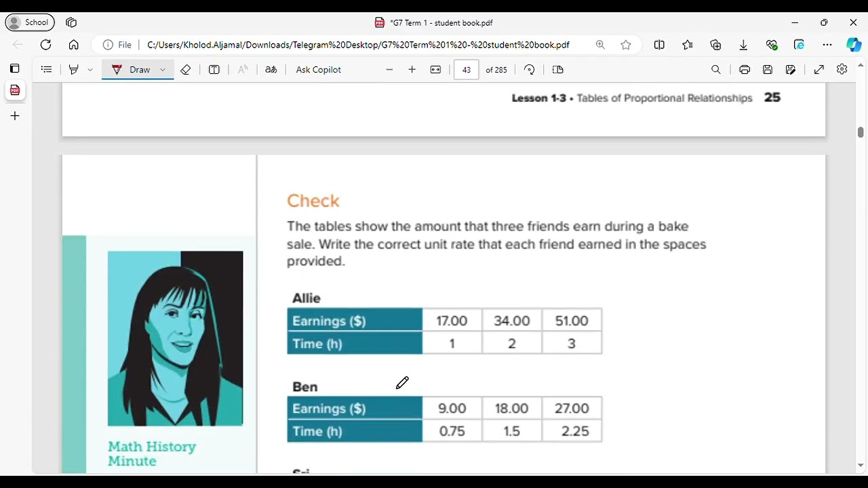Open the Translate tool

pyautogui.click(x=271, y=69)
